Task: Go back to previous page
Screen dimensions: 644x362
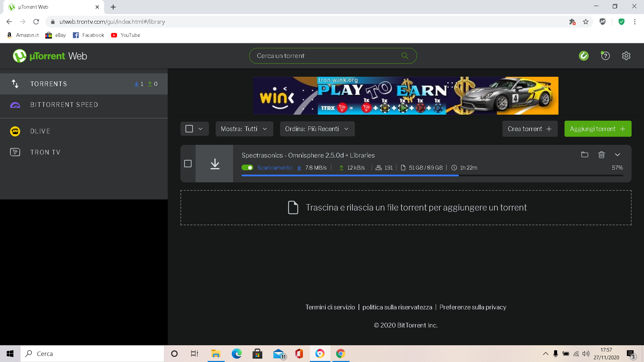Action: [9, 22]
